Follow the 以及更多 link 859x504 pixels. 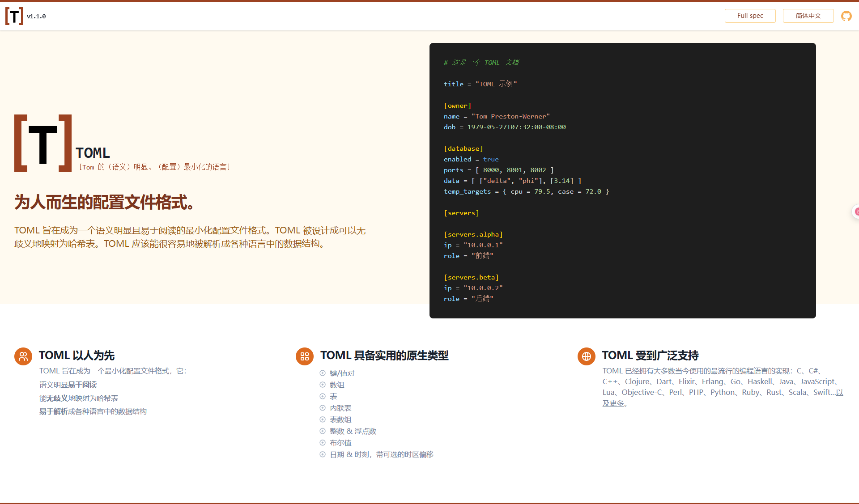click(613, 403)
